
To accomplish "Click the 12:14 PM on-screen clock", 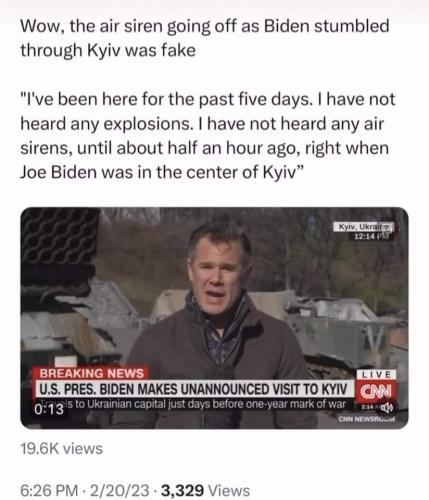I will pyautogui.click(x=371, y=236).
